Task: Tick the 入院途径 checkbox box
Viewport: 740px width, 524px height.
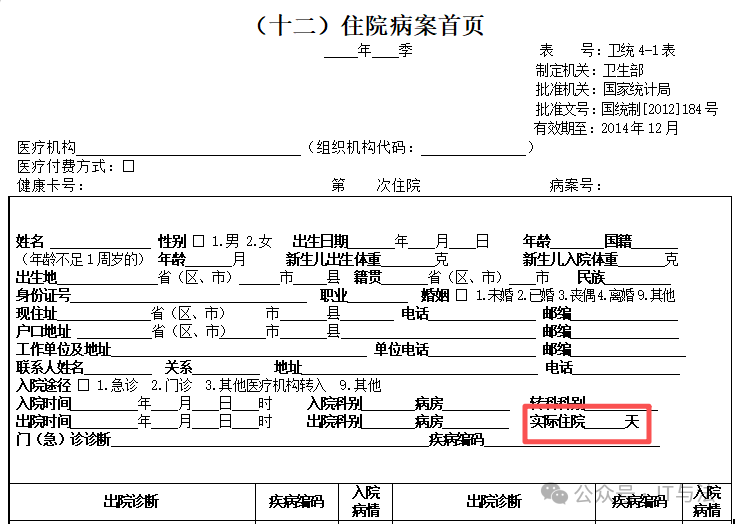Action: point(84,385)
